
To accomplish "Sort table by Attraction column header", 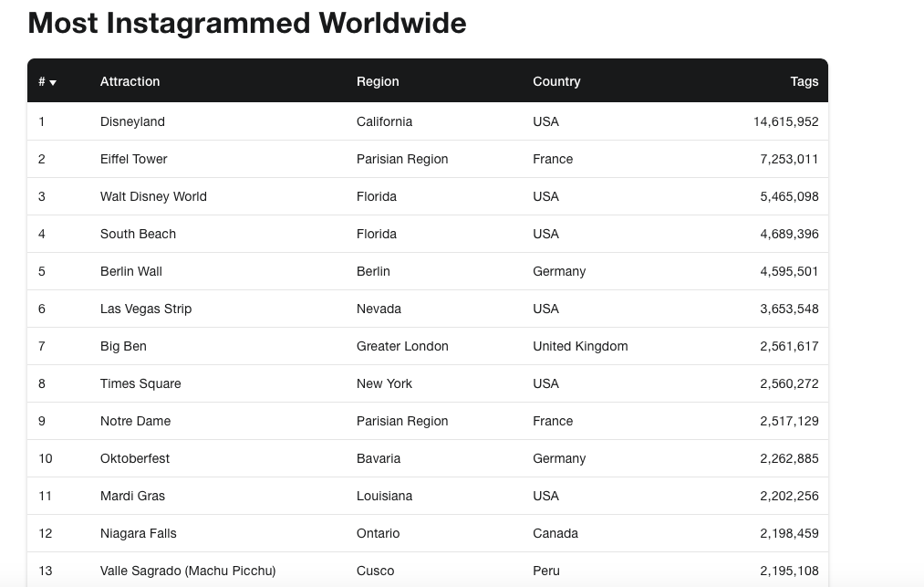I will tap(130, 81).
